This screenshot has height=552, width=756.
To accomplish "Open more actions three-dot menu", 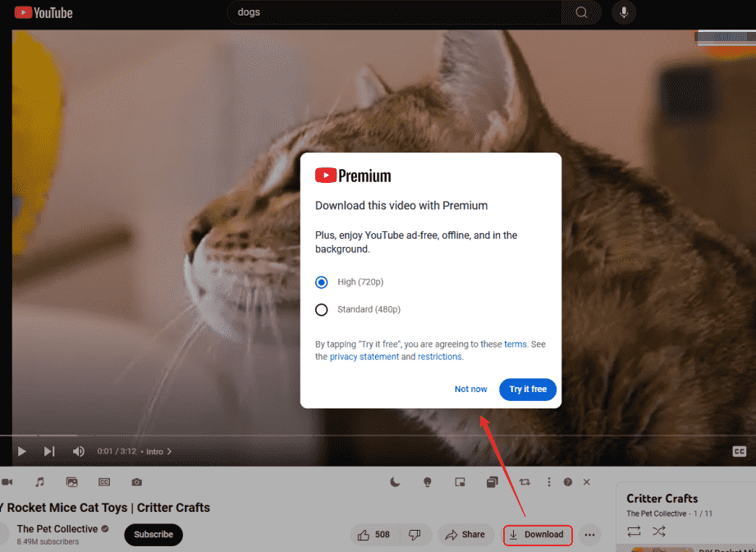I will [x=589, y=535].
